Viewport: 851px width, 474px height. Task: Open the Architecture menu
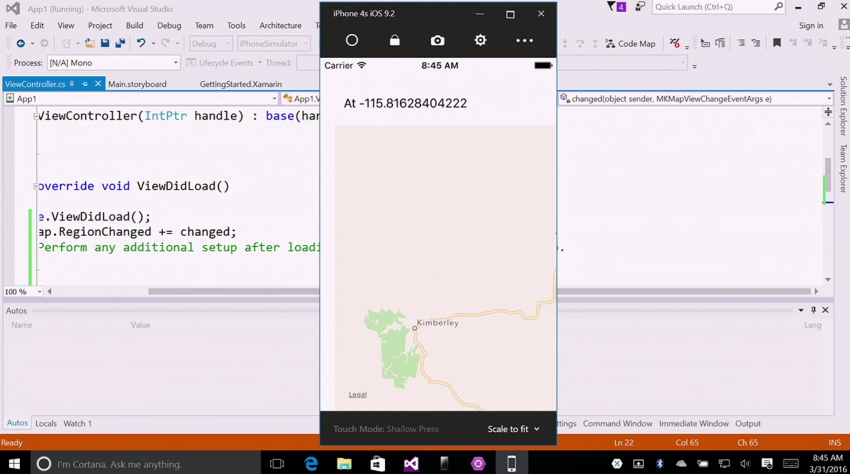point(280,26)
